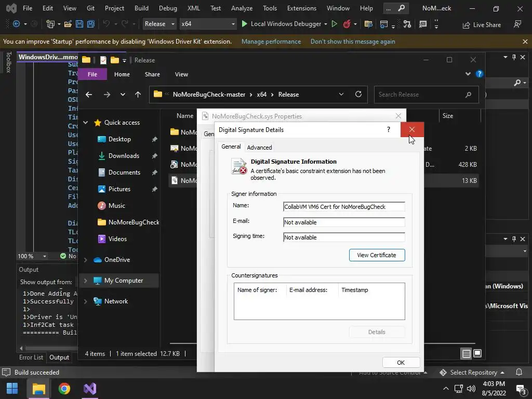Click the feedback person icon

coord(517,24)
